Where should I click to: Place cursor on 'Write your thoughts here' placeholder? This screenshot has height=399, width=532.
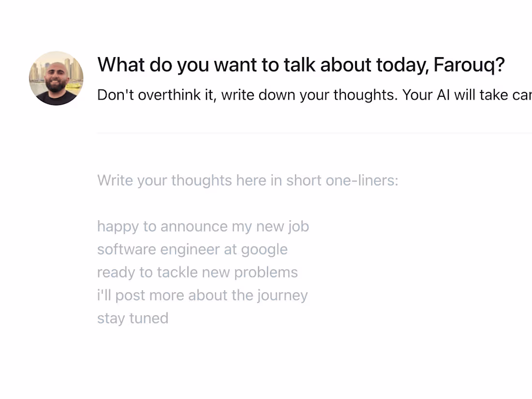tap(248, 180)
